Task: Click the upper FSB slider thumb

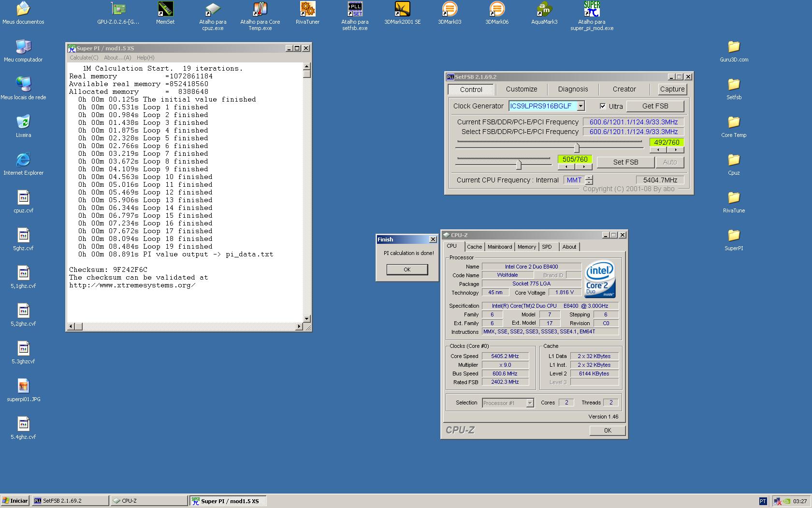Action: [x=577, y=147]
